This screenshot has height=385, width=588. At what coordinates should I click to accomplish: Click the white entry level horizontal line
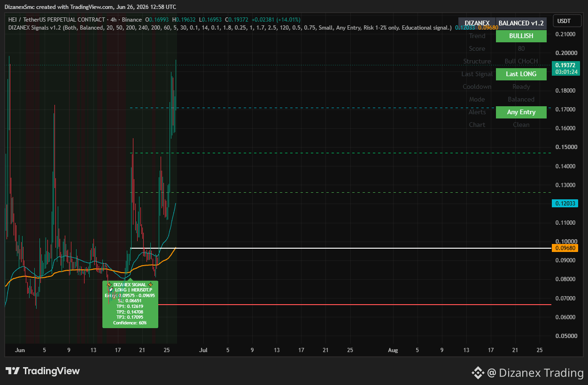pos(340,248)
